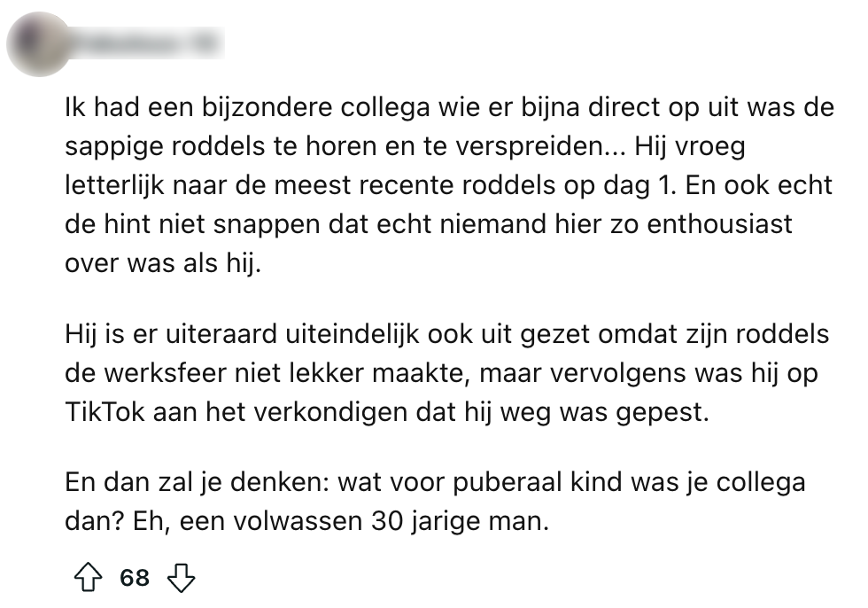Downvote the comment with the down arrow
868x608 pixels.
coord(182,579)
